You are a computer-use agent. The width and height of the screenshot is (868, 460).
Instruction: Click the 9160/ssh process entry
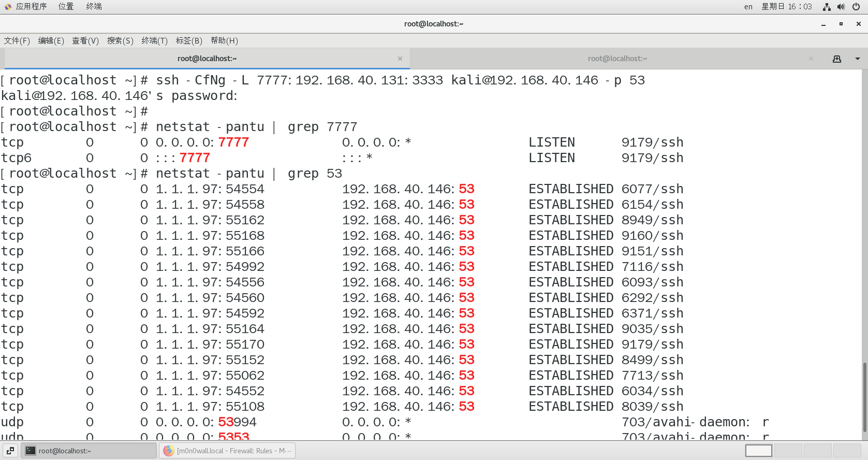point(652,236)
